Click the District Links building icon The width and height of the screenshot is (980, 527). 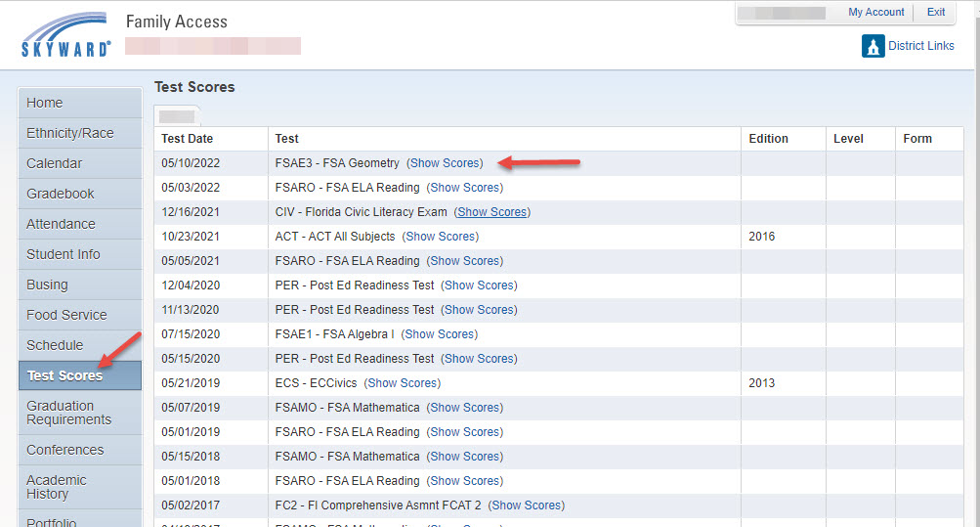coord(873,46)
